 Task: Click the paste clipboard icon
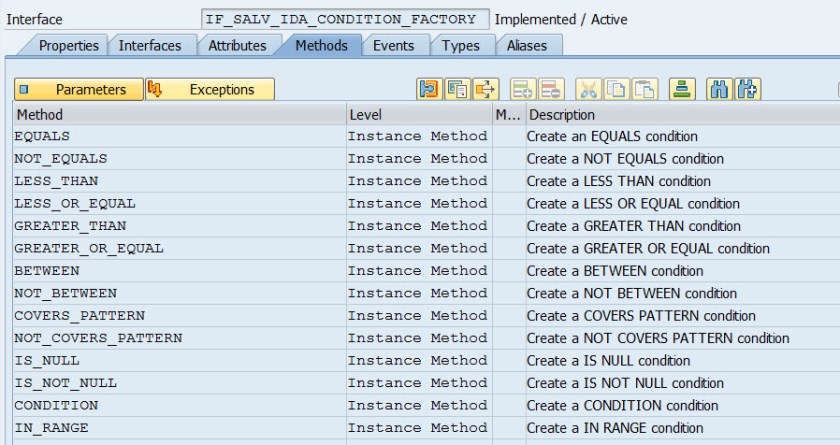tap(644, 89)
